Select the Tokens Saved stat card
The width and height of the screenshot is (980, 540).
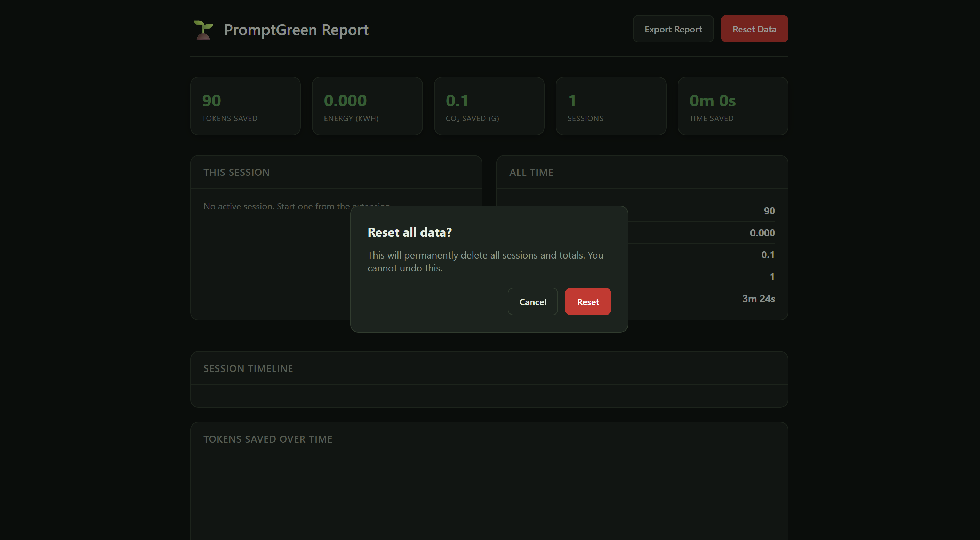click(x=245, y=106)
